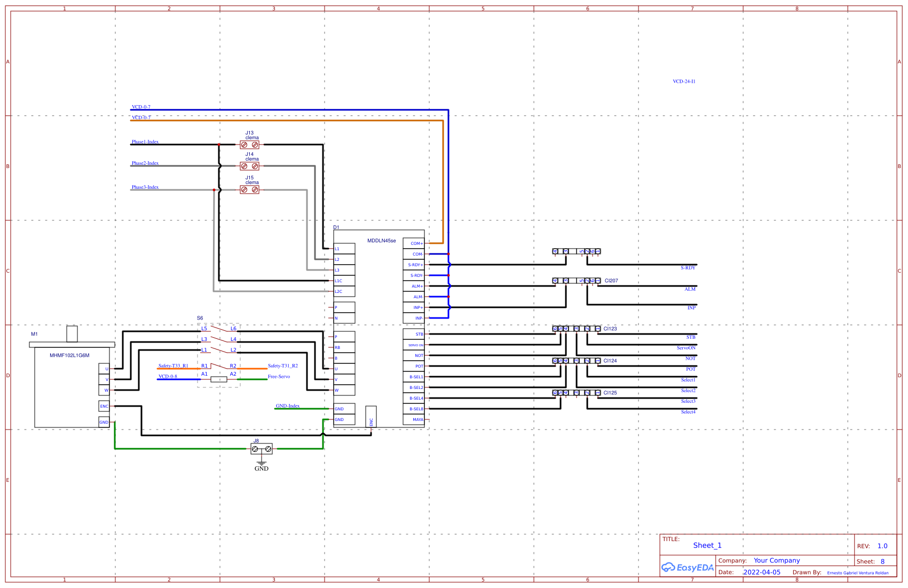
Task: Select connector CI125 symbol
Action: point(577,392)
